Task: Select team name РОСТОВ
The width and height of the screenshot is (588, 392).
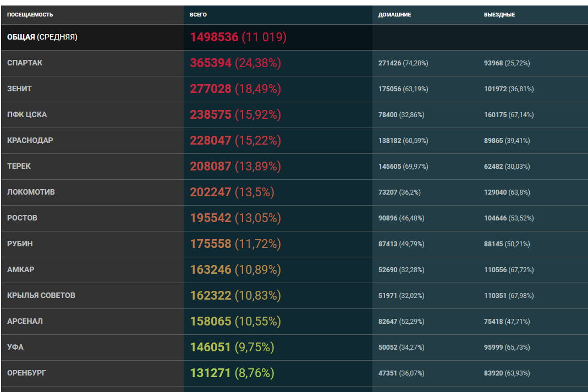Action: (22, 218)
